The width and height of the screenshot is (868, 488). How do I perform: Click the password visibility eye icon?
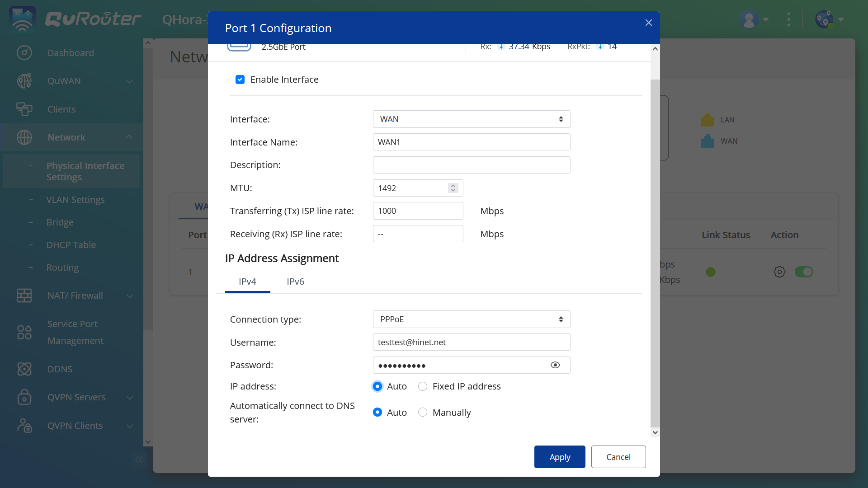pyautogui.click(x=556, y=365)
